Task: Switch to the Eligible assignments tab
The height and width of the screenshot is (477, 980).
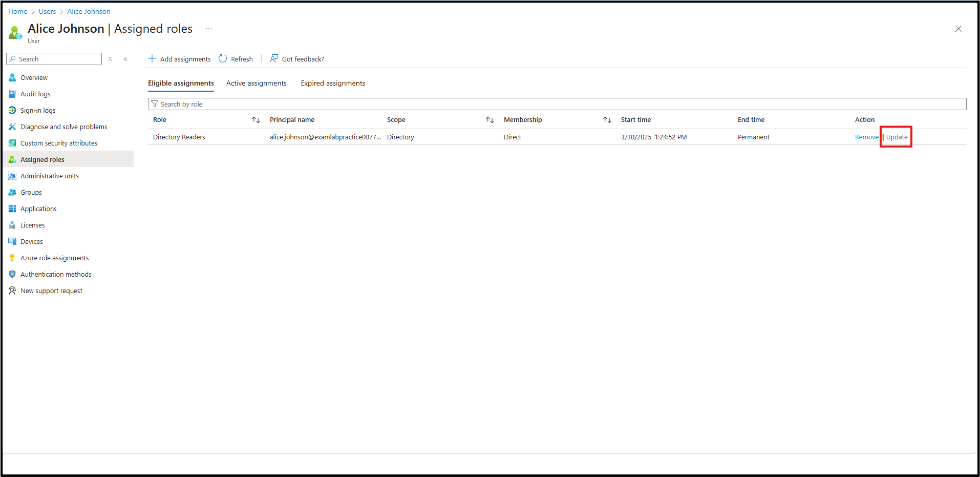Action: (x=181, y=84)
